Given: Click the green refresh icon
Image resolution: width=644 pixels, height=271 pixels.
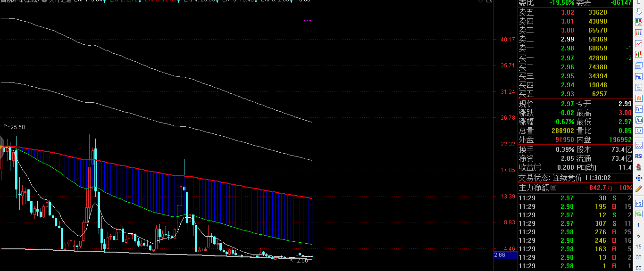Looking at the screenshot, I should (639, 214).
